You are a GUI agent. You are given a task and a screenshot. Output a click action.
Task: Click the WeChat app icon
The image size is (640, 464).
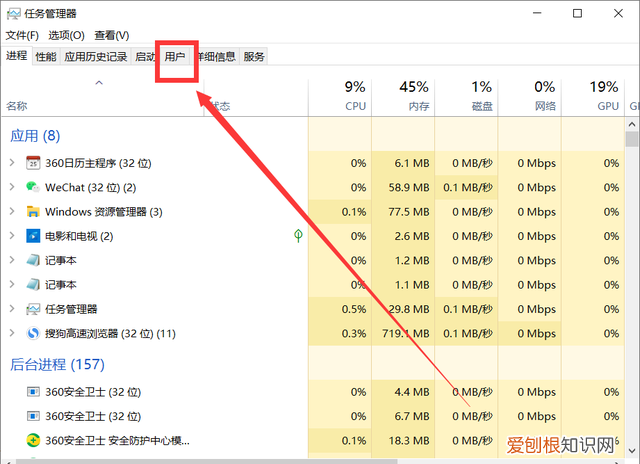click(33, 187)
